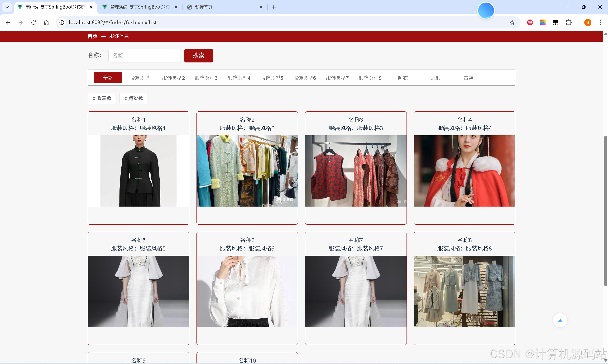This screenshot has width=608, height=364.
Task: Click the page vertical scrollbar thumb
Action: [x=605, y=210]
